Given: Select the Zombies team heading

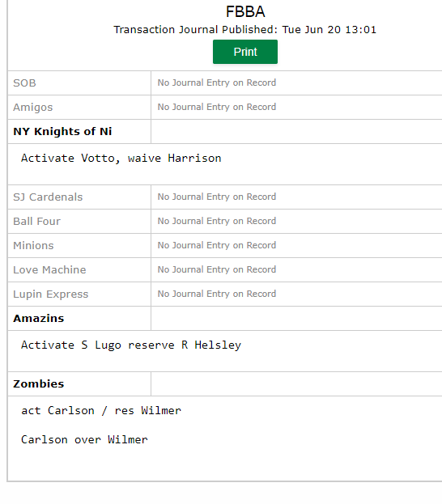Looking at the screenshot, I should pyautogui.click(x=39, y=383).
